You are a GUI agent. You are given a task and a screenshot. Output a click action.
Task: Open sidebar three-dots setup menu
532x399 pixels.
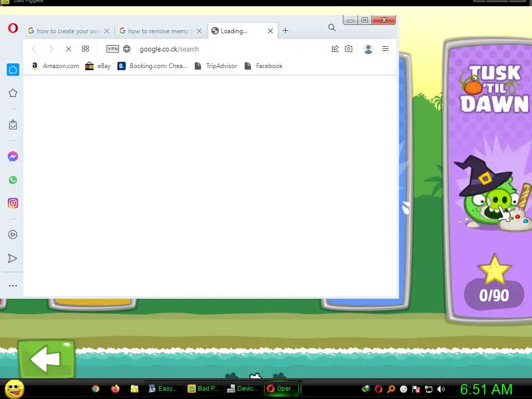point(13,286)
